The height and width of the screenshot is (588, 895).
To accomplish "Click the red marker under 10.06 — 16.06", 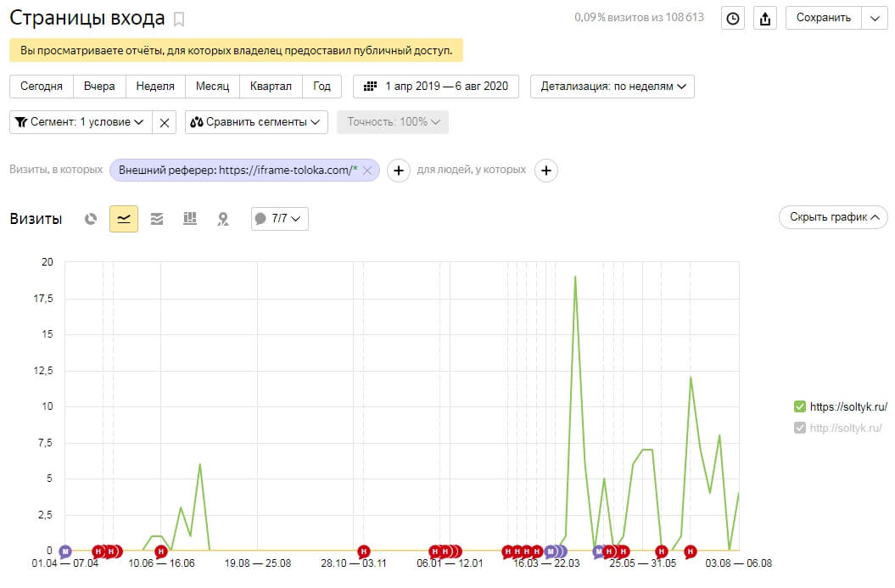I will pos(161,552).
